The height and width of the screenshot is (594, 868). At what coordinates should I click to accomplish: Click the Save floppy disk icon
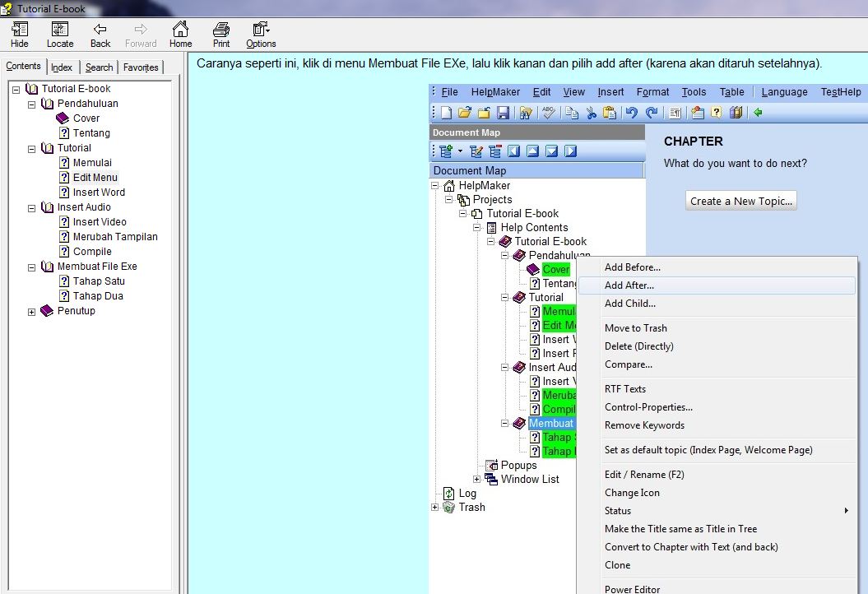coord(503,113)
